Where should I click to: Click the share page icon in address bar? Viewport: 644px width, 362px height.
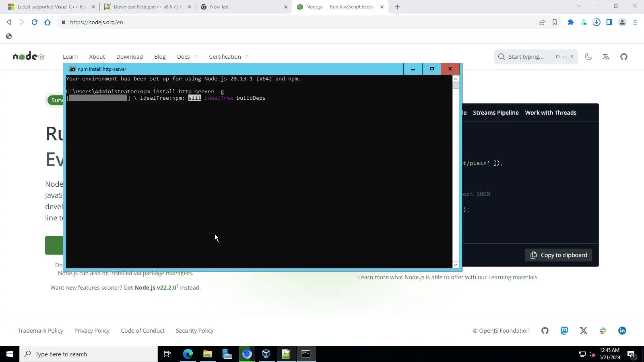542,22
